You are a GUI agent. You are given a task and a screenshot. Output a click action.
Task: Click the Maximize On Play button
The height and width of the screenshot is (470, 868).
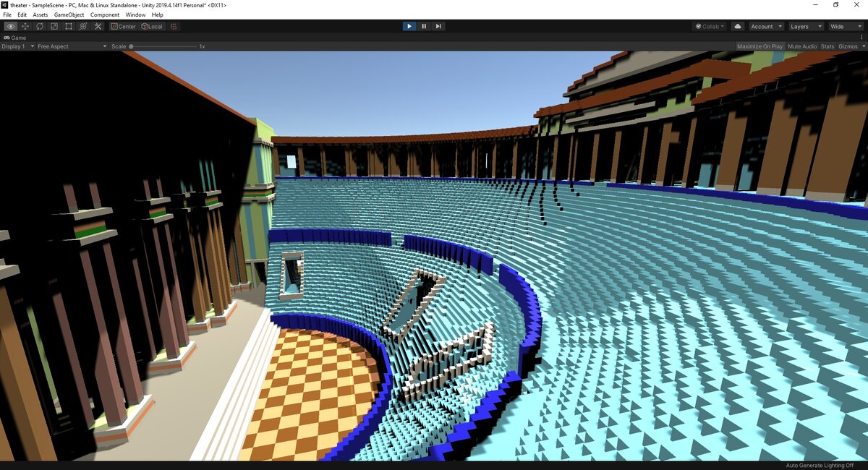point(759,46)
